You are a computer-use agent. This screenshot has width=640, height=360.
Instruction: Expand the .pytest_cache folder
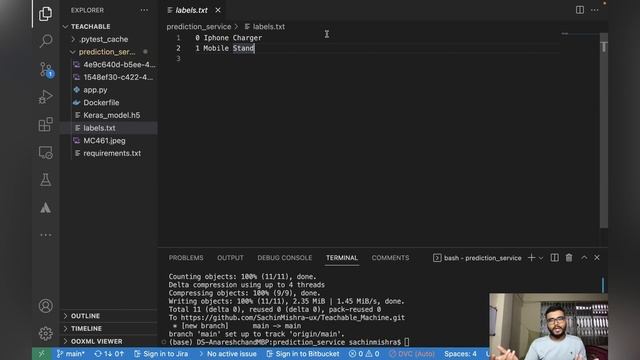103,39
